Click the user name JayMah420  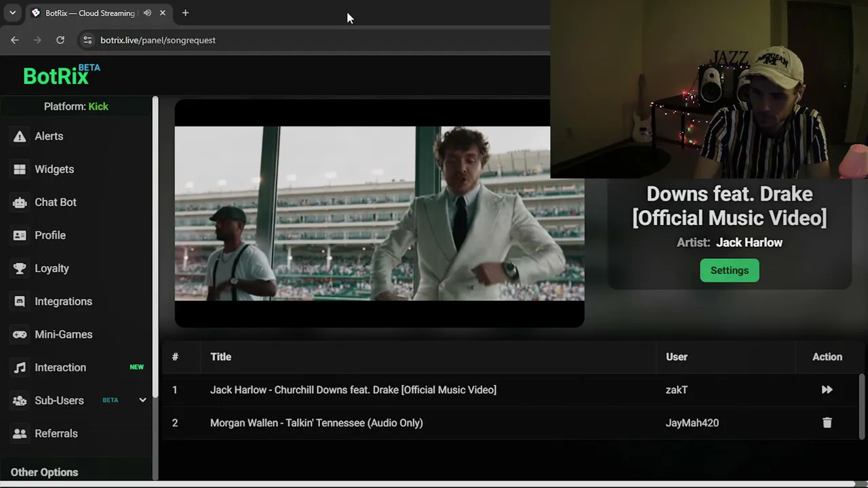692,423
